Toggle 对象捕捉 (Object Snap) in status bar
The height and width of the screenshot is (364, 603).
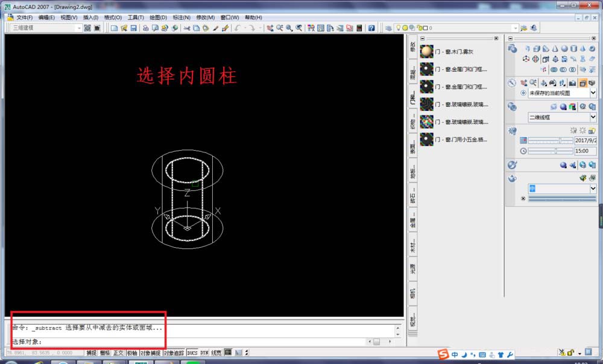[x=150, y=353]
